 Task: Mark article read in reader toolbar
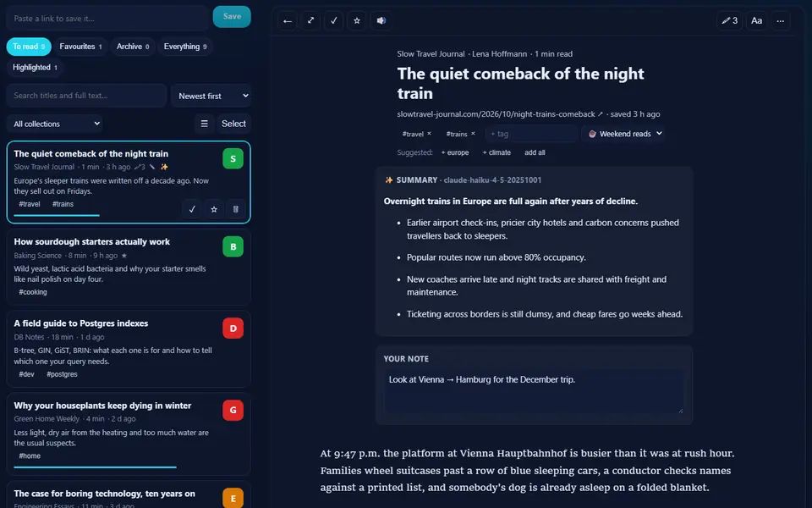tap(334, 20)
